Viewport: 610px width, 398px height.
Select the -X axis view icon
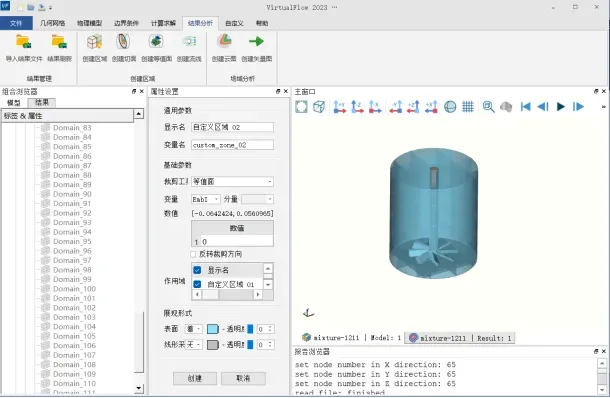point(375,107)
